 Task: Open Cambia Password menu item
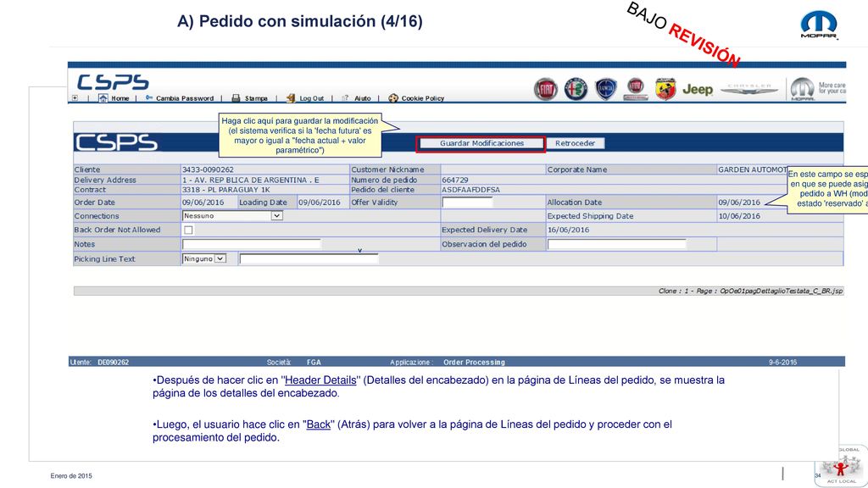(185, 98)
